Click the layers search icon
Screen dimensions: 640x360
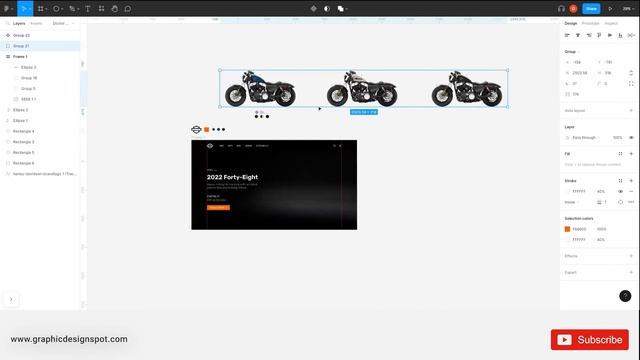click(7, 23)
